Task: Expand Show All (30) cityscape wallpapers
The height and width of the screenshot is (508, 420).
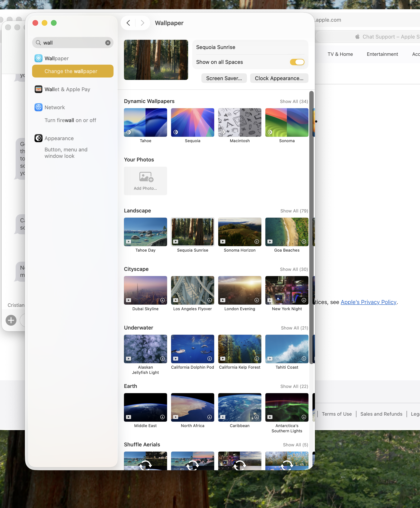Action: pyautogui.click(x=294, y=269)
